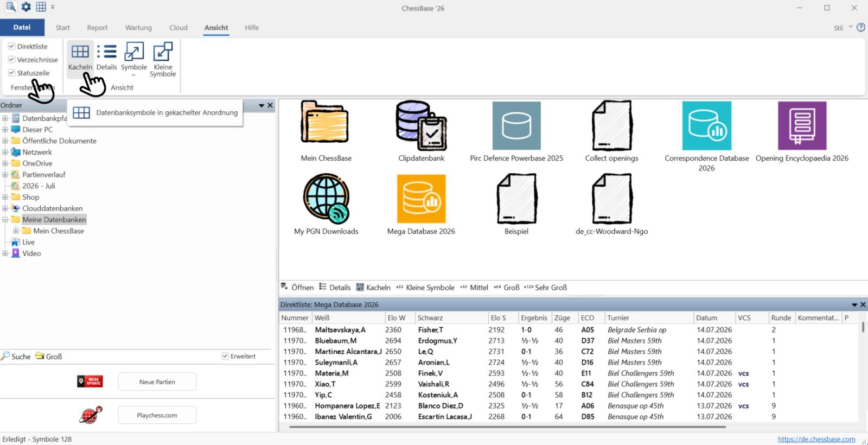Expand the Mein ChessBase tree node
The width and height of the screenshot is (868, 445).
pyautogui.click(x=16, y=231)
